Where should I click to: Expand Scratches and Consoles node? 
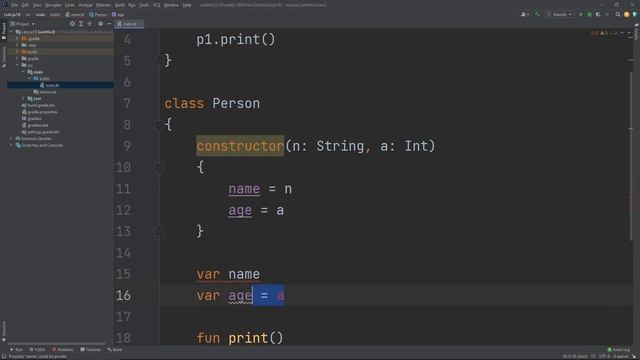pos(12,145)
